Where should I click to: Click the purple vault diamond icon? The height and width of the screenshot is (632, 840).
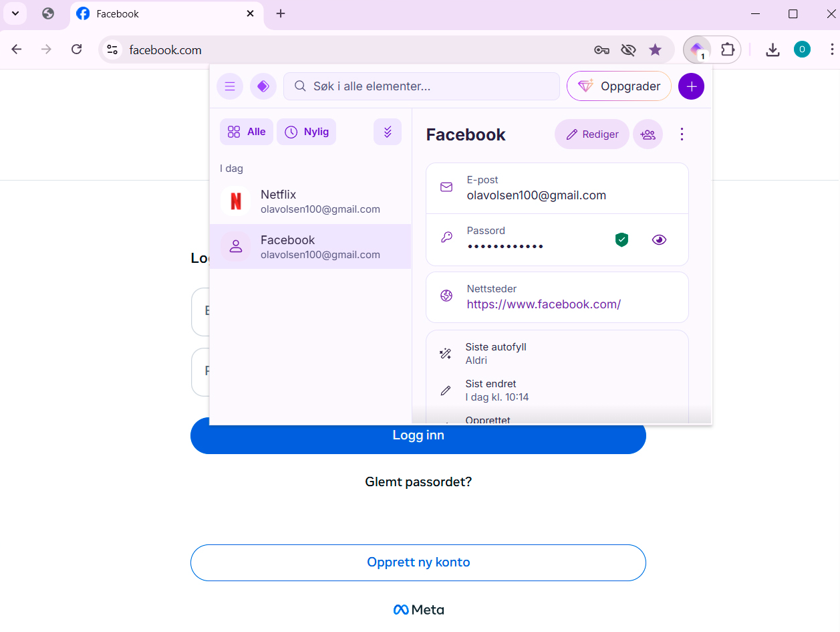[x=263, y=86]
